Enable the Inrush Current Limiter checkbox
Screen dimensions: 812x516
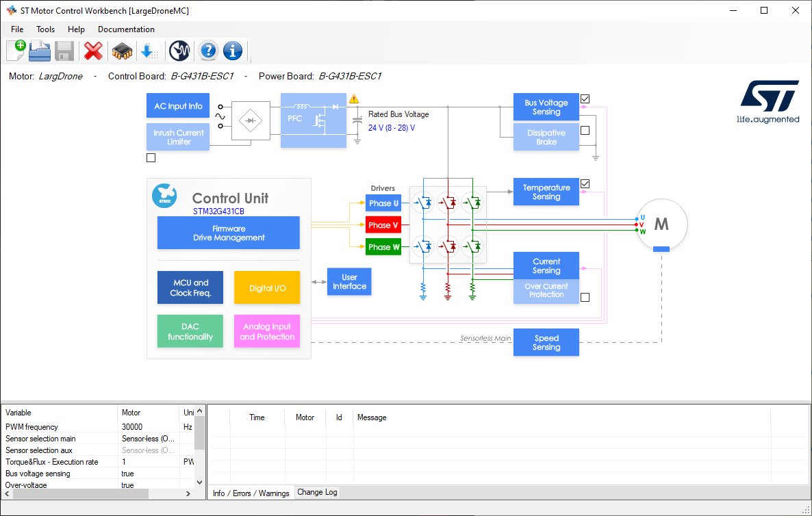(x=151, y=158)
